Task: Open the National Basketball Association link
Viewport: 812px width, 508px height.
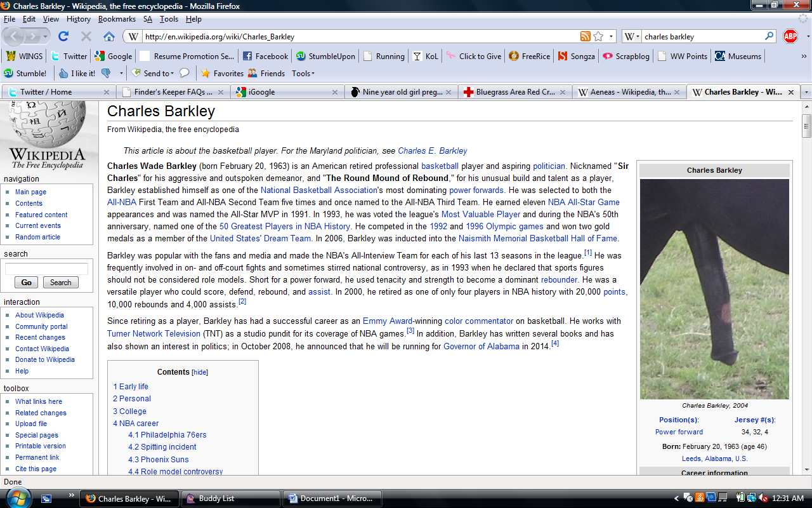Action: point(318,190)
